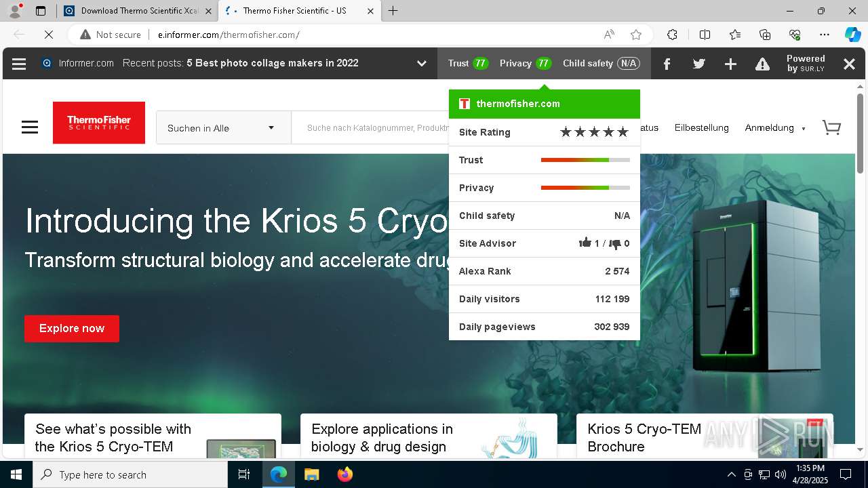868x488 pixels.
Task: Share on Twitter icon
Action: coord(699,64)
